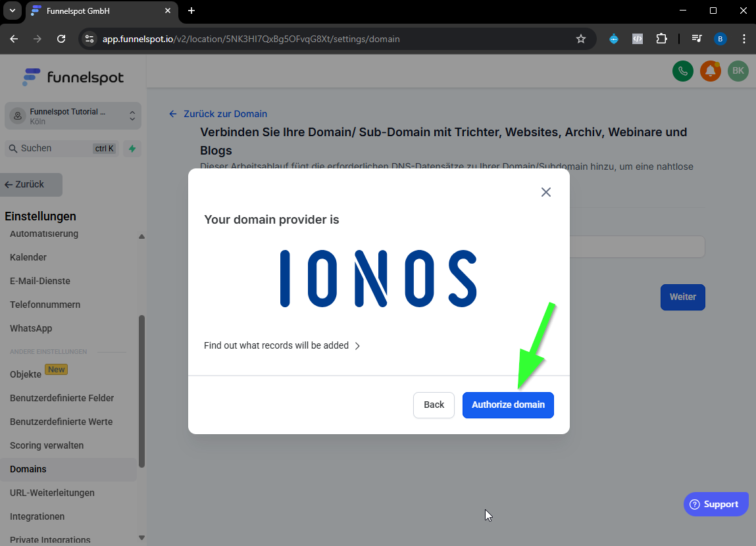Viewport: 756px width, 546px height.
Task: Click the Authorize domain button
Action: pyautogui.click(x=508, y=405)
